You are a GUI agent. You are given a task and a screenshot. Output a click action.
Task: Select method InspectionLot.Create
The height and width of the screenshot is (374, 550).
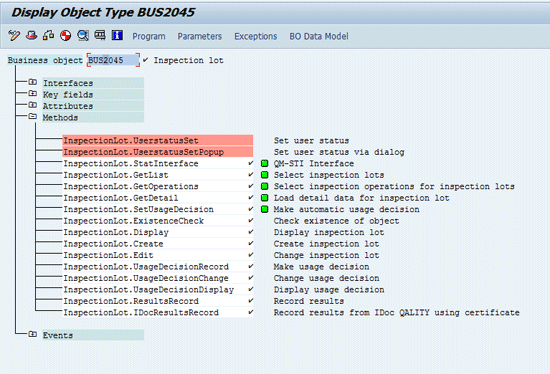click(158, 244)
